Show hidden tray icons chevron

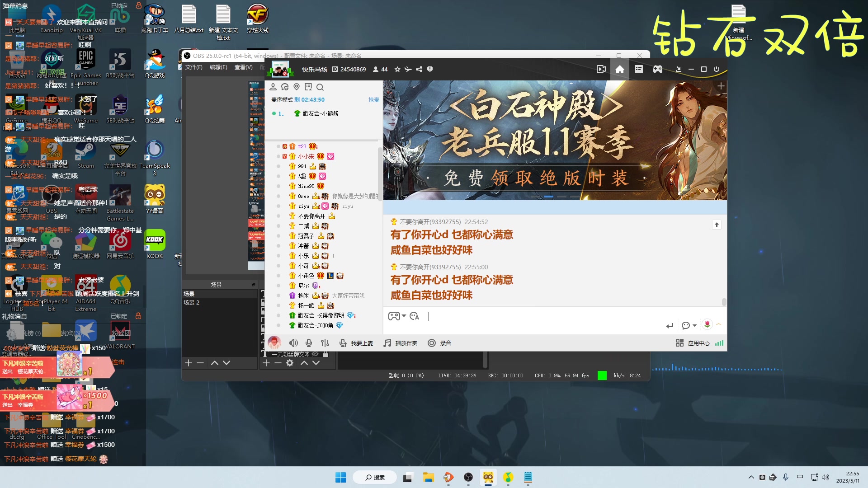coord(751,477)
